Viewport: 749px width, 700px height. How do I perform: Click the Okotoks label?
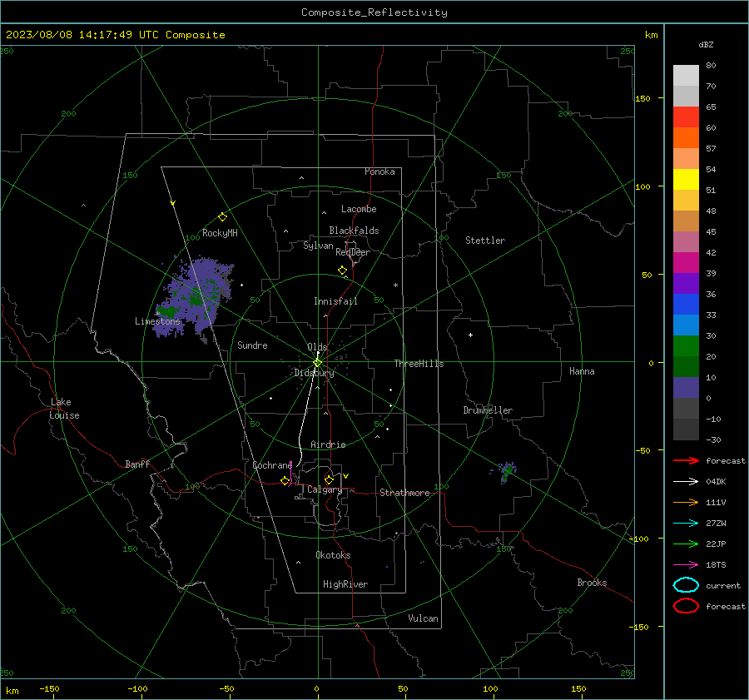click(x=333, y=555)
